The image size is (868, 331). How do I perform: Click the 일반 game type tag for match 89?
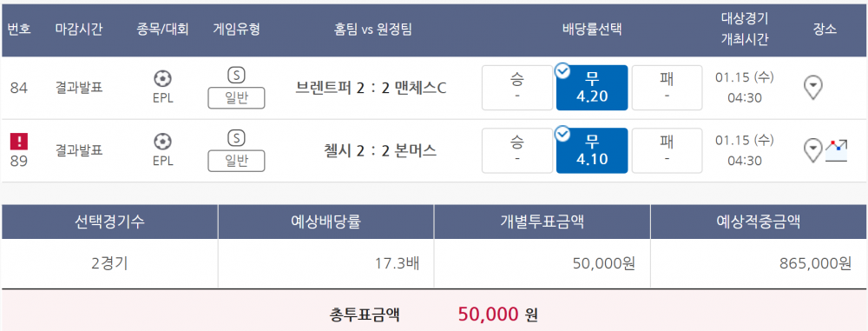[236, 161]
